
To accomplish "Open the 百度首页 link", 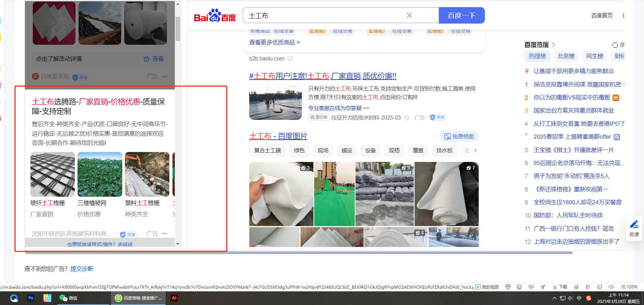I will coord(602,16).
